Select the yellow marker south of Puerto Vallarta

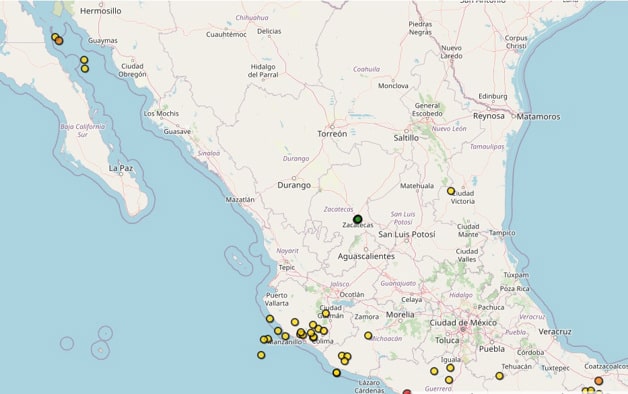[270, 319]
